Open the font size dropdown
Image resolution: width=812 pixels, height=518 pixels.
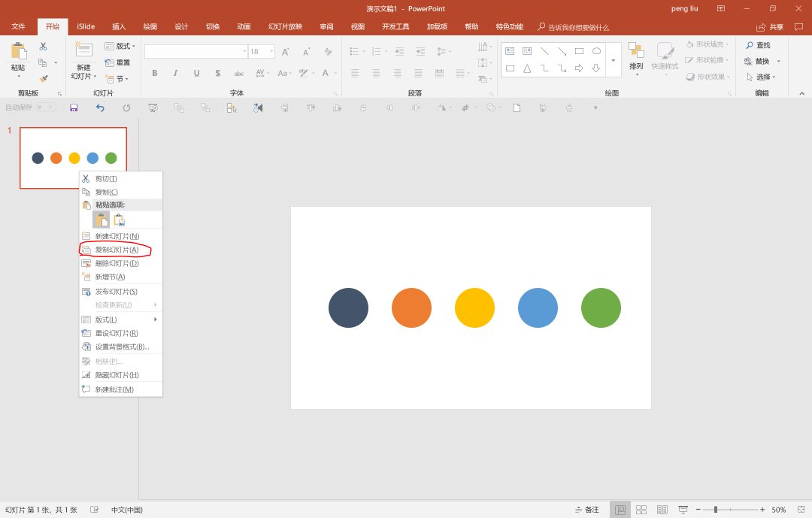tap(271, 52)
